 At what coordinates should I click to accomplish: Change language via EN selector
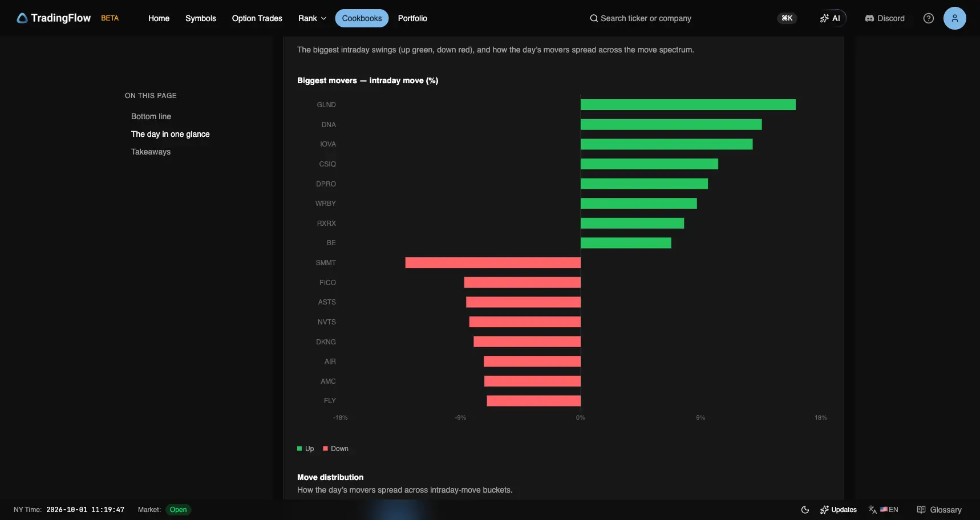(x=884, y=510)
